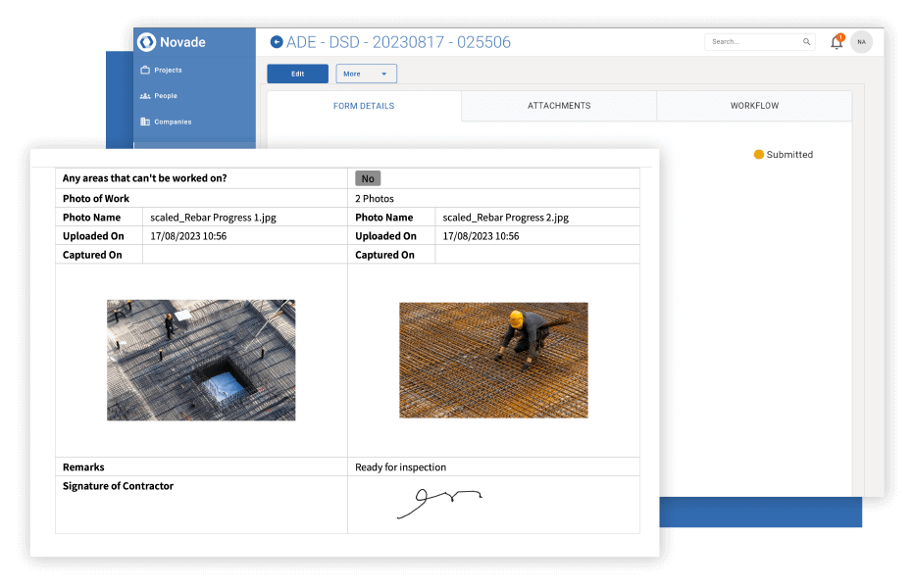Click the rebar pit photo thumbnail

click(200, 360)
